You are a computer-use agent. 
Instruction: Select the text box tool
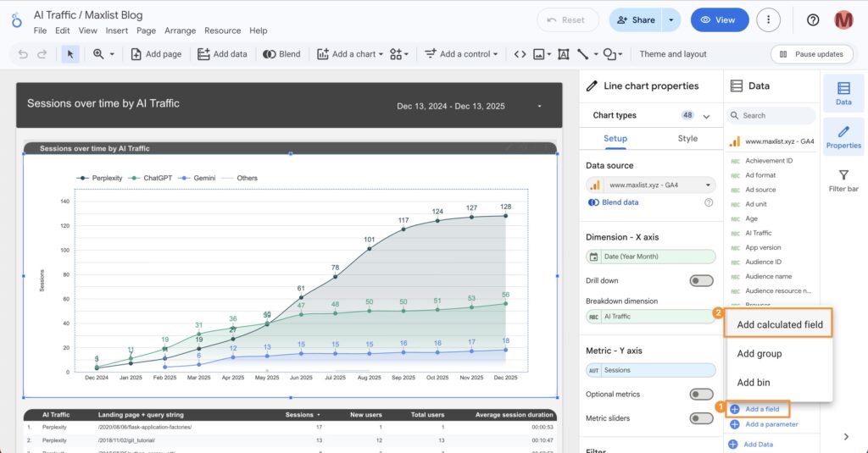(x=564, y=54)
